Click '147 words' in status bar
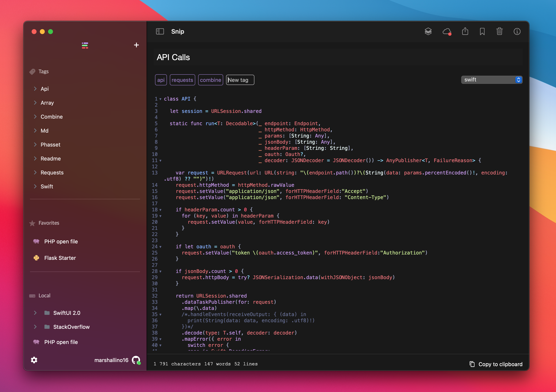Image resolution: width=556 pixels, height=392 pixels. [217, 364]
